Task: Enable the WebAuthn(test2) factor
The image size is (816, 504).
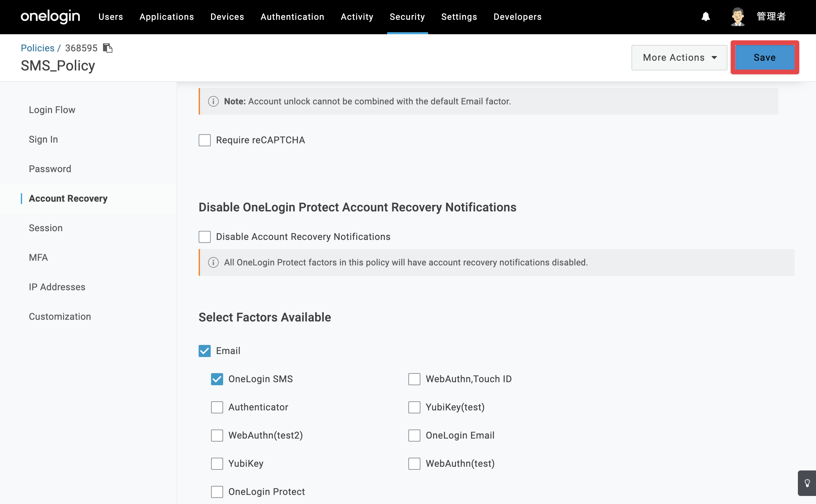Action: tap(217, 436)
